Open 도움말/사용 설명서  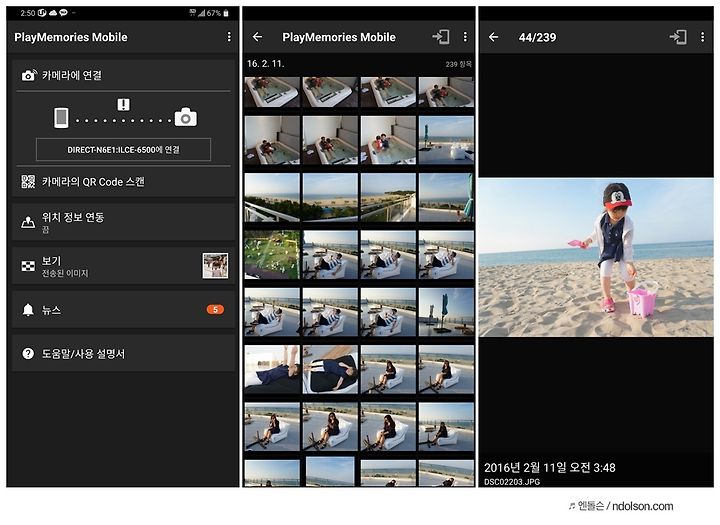point(123,353)
